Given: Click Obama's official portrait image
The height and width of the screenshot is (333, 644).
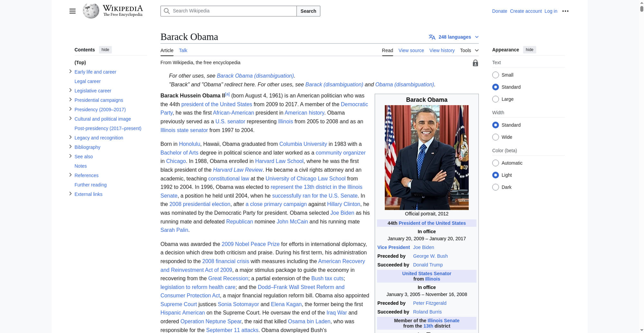Looking at the screenshot, I should 427,157.
